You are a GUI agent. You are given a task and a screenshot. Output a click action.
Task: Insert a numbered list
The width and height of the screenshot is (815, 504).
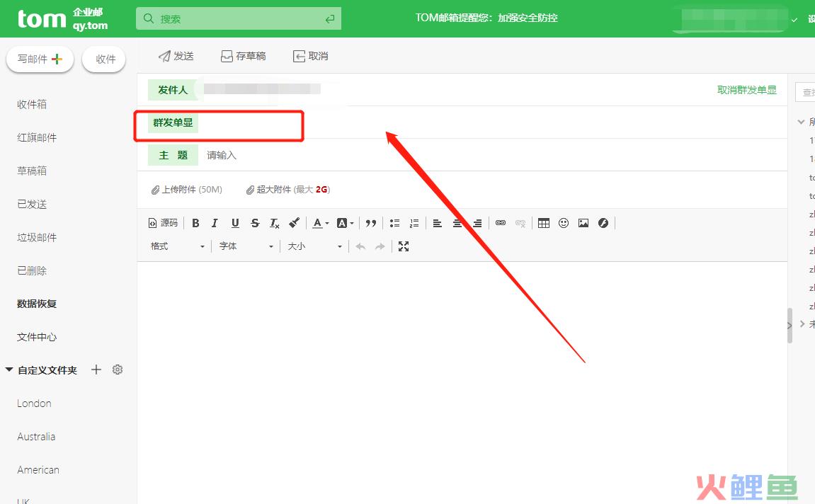(x=414, y=223)
